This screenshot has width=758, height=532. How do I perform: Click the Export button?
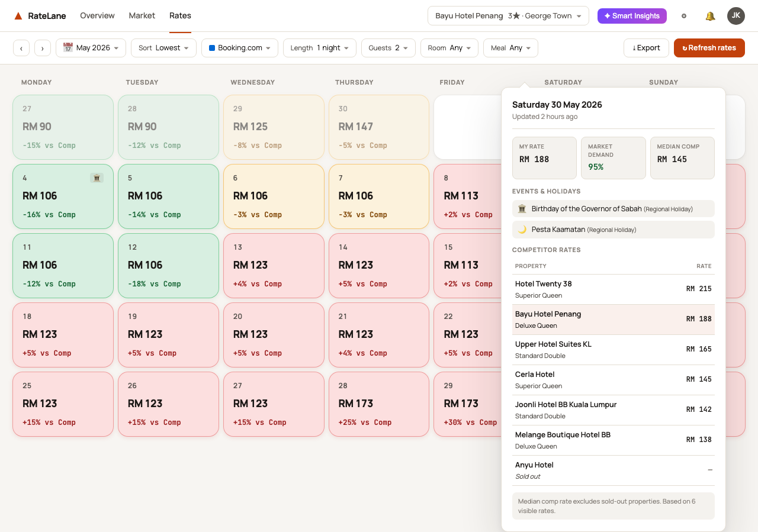coord(646,48)
